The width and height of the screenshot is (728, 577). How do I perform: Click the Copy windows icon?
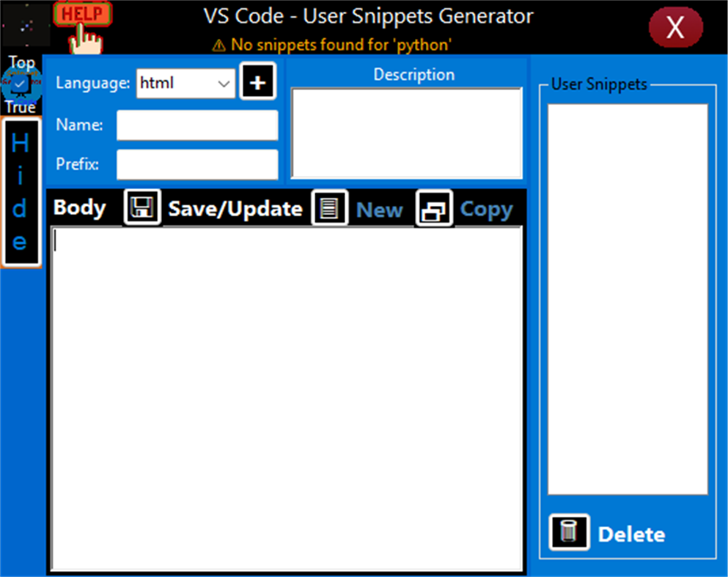pos(433,208)
